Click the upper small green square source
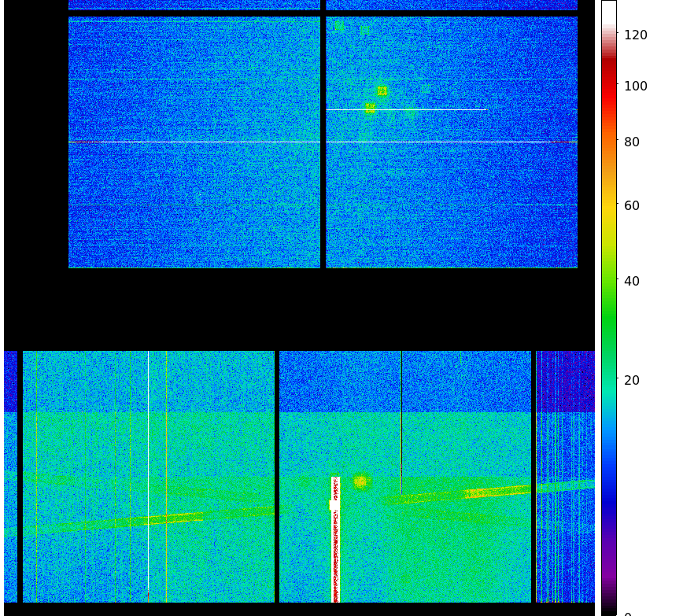 382,91
